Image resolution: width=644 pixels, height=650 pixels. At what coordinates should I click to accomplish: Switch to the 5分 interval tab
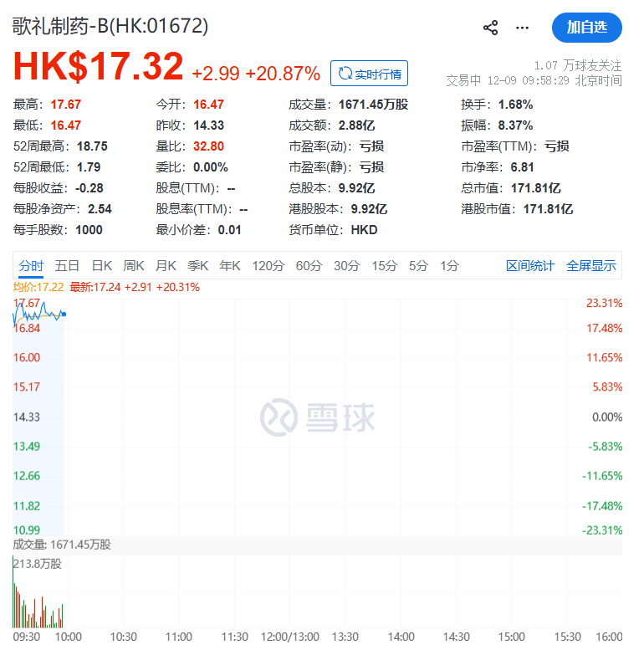(418, 266)
